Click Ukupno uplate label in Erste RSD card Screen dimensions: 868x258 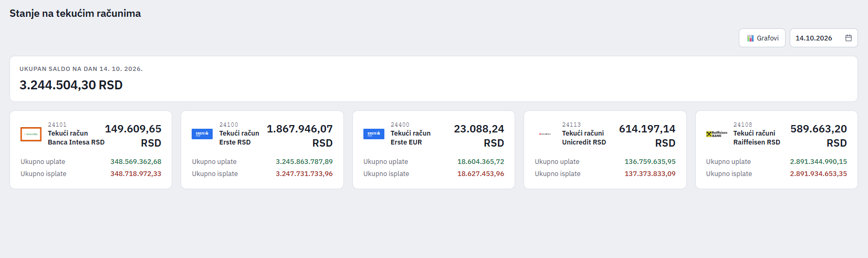[x=214, y=162]
